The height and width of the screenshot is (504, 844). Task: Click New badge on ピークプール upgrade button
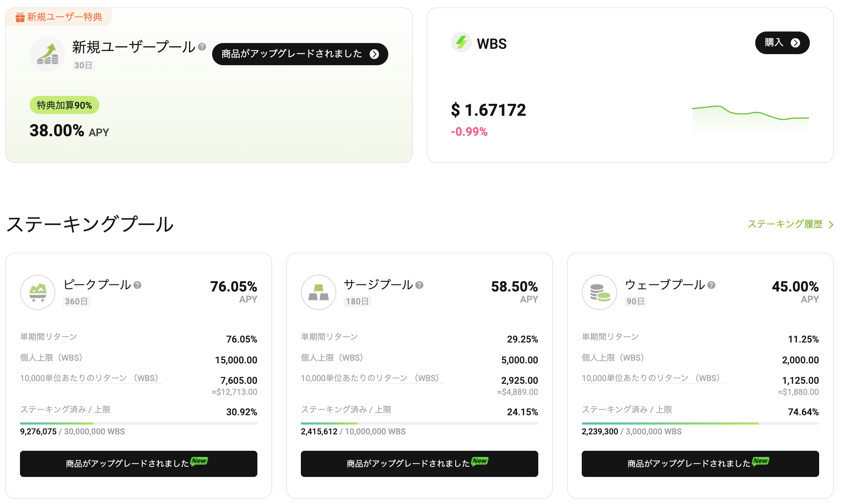[x=199, y=461]
